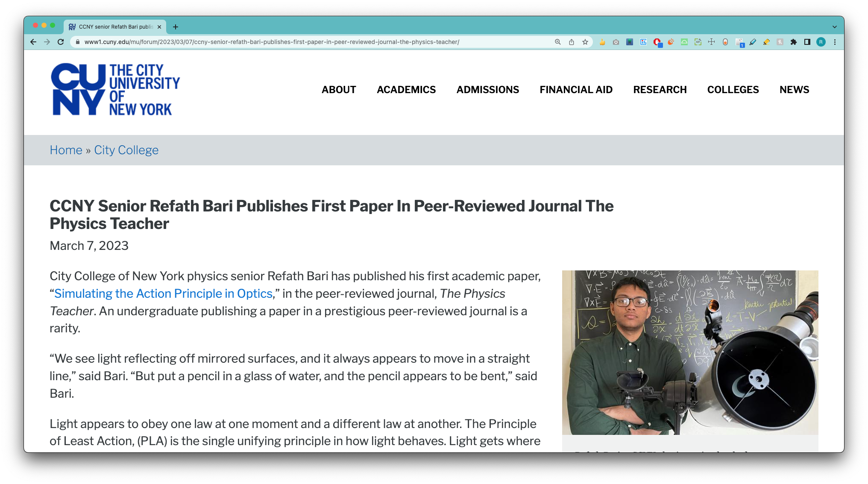
Task: Expand the tab search chevron
Action: point(835,27)
